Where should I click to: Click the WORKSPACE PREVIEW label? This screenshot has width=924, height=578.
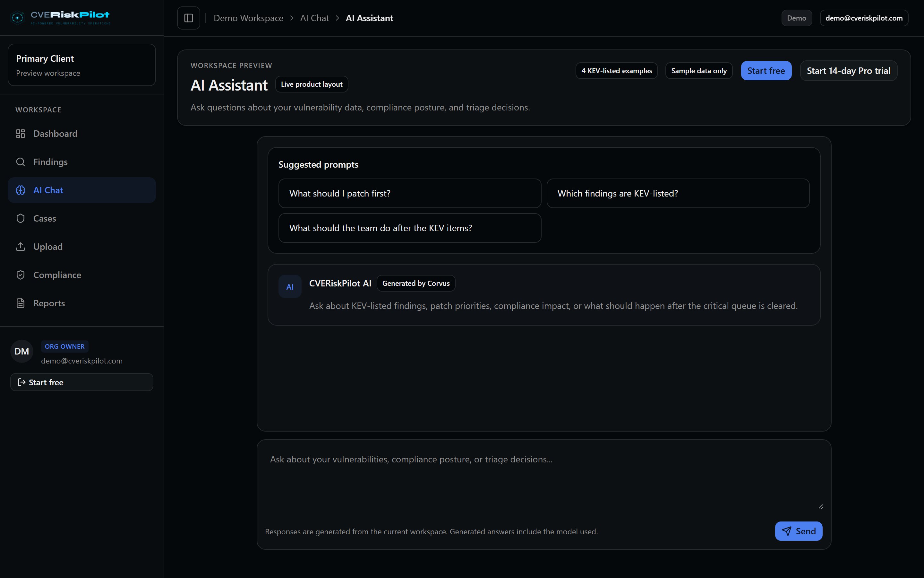[x=231, y=66]
